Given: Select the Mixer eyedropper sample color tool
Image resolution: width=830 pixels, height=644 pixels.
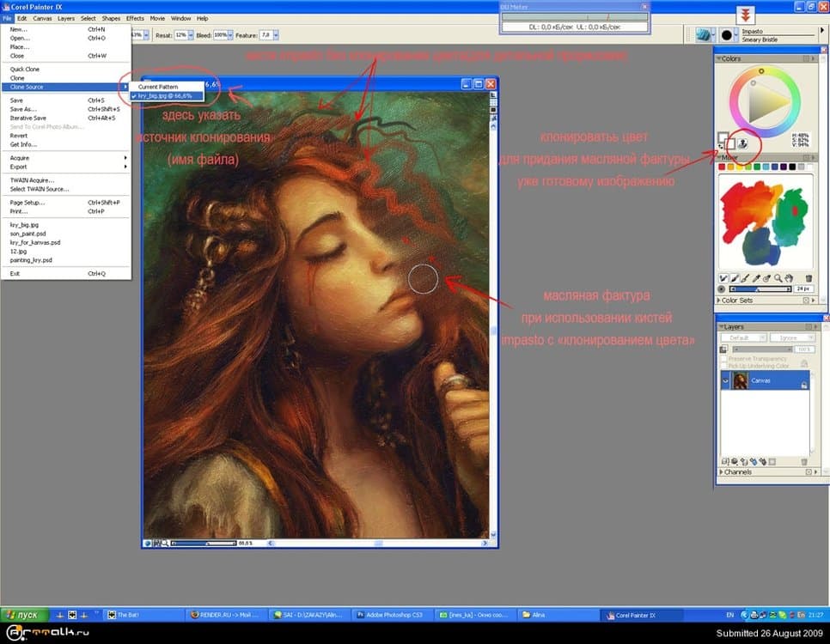Looking at the screenshot, I should click(756, 278).
